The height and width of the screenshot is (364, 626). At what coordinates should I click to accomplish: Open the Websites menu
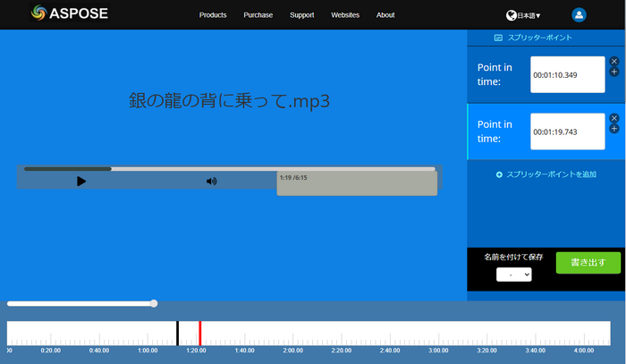pyautogui.click(x=345, y=15)
